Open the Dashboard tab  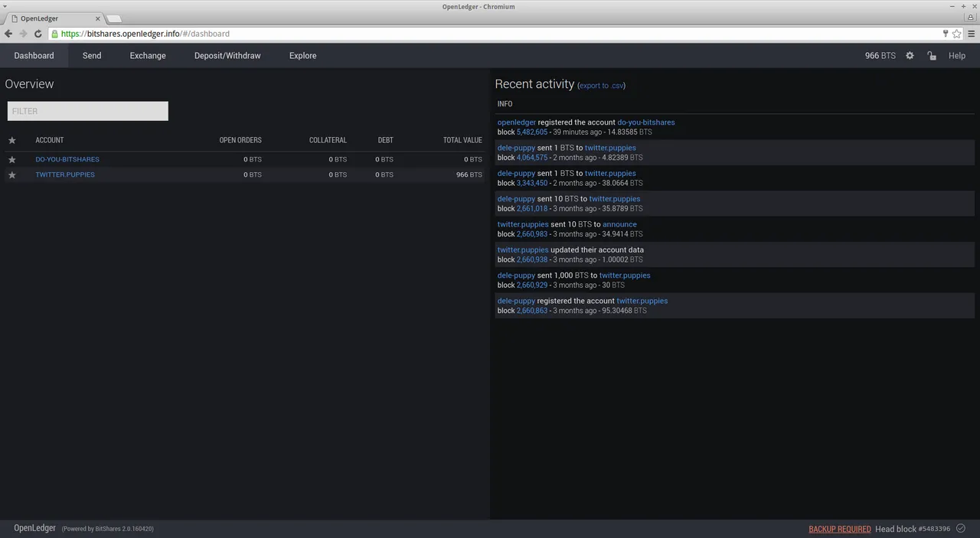[x=34, y=56]
